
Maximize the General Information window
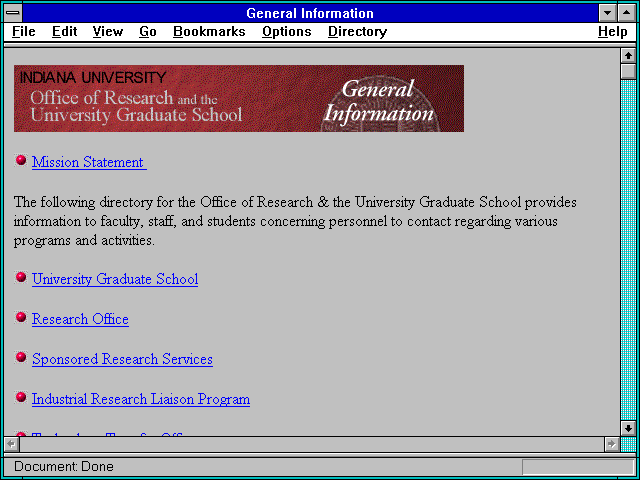(627, 13)
